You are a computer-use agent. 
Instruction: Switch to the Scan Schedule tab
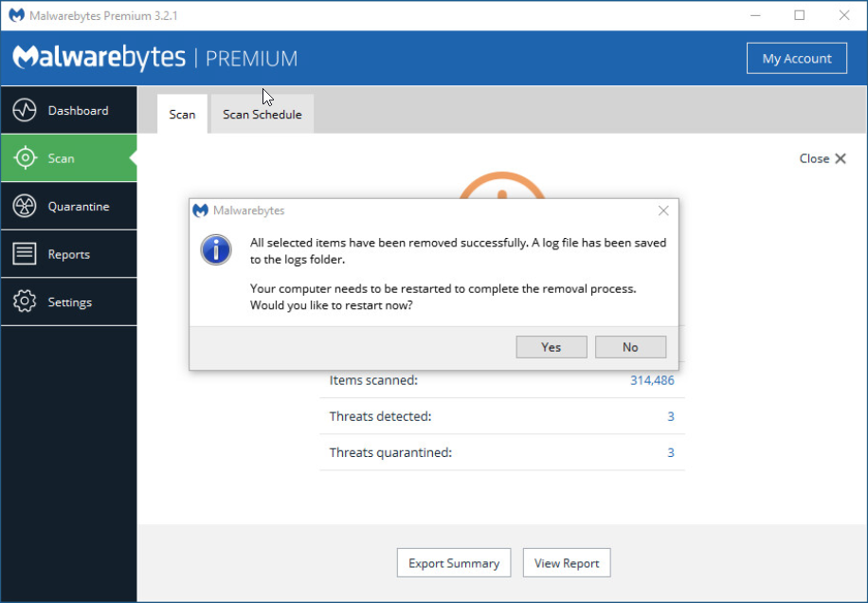click(262, 114)
